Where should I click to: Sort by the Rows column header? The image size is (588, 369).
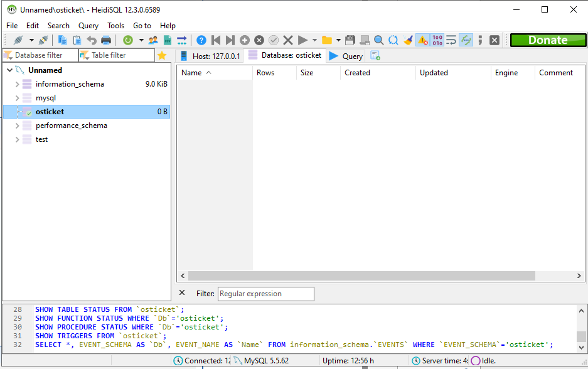point(274,73)
